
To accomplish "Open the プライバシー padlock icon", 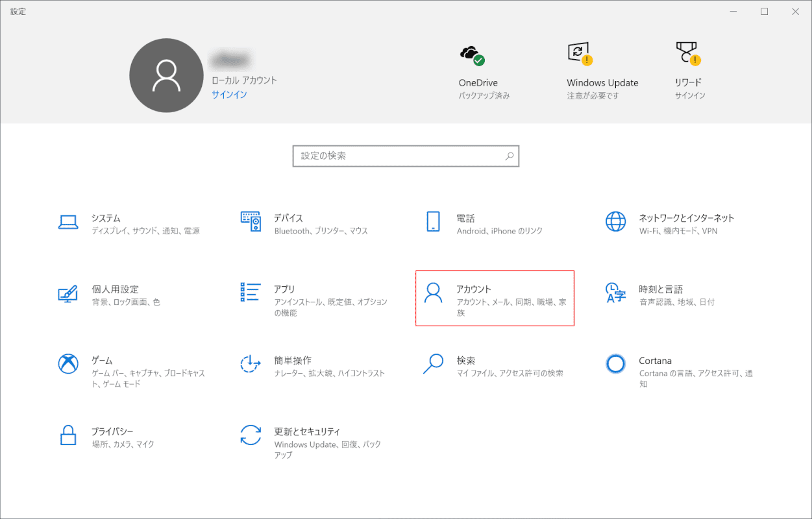I will [x=68, y=435].
